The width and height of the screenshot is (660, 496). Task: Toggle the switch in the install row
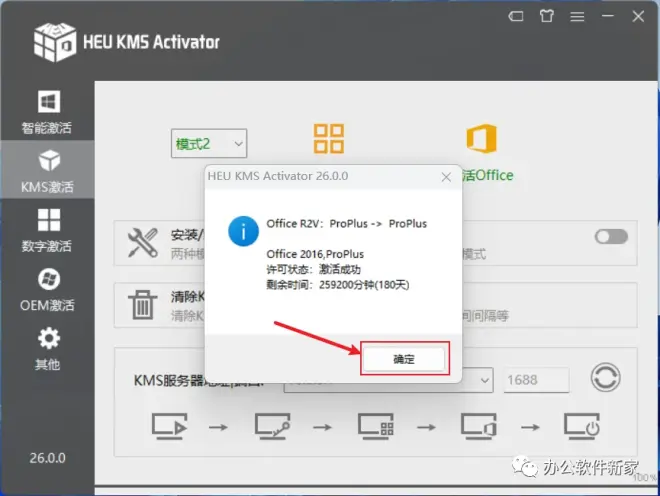pos(611,237)
